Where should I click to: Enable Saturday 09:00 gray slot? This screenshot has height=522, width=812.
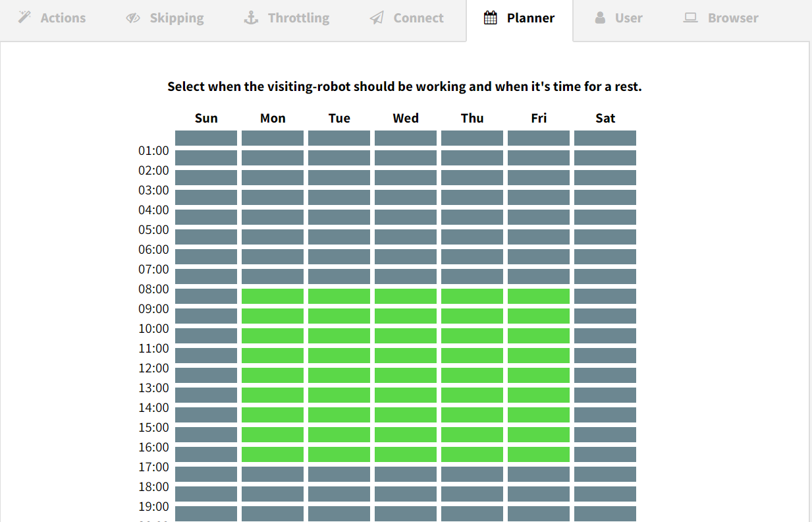tap(605, 316)
